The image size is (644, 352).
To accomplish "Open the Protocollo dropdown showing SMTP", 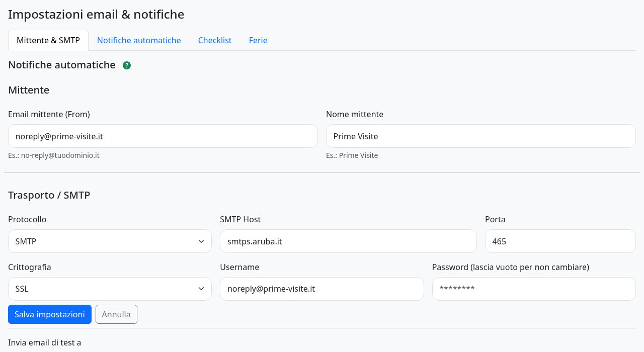I will (110, 241).
